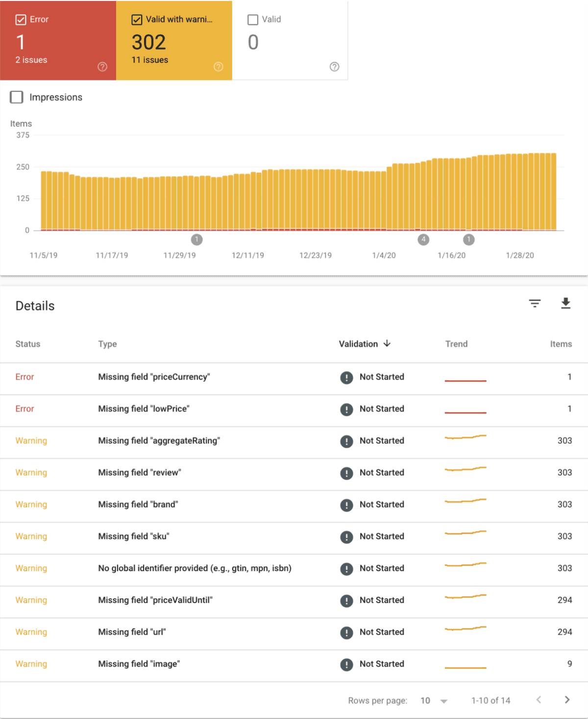This screenshot has height=719, width=588.
Task: Toggle the Impressions checkbox
Action: [16, 97]
